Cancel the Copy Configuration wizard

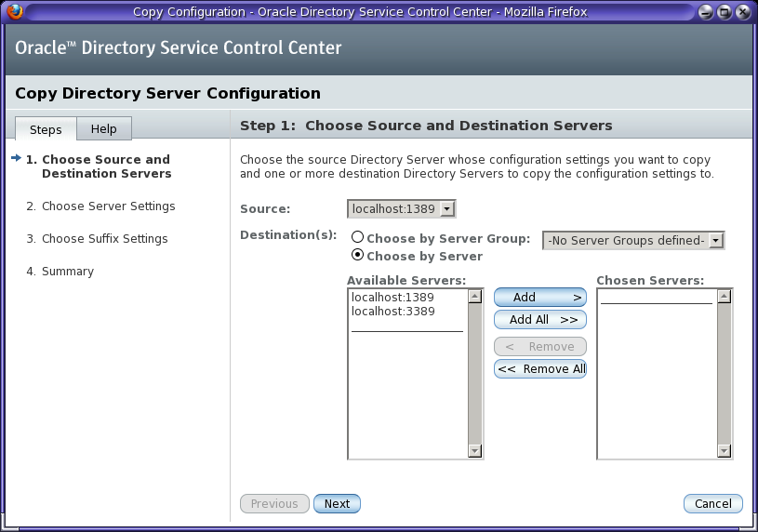pos(713,503)
